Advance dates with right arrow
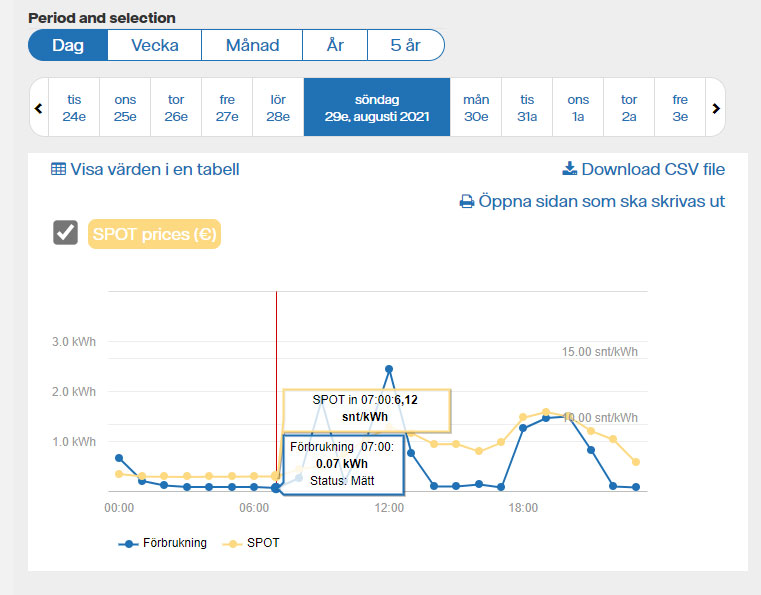 pos(716,107)
